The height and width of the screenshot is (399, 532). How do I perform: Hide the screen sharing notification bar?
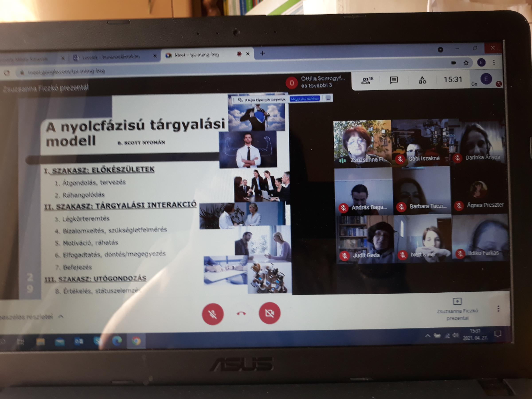[328, 98]
